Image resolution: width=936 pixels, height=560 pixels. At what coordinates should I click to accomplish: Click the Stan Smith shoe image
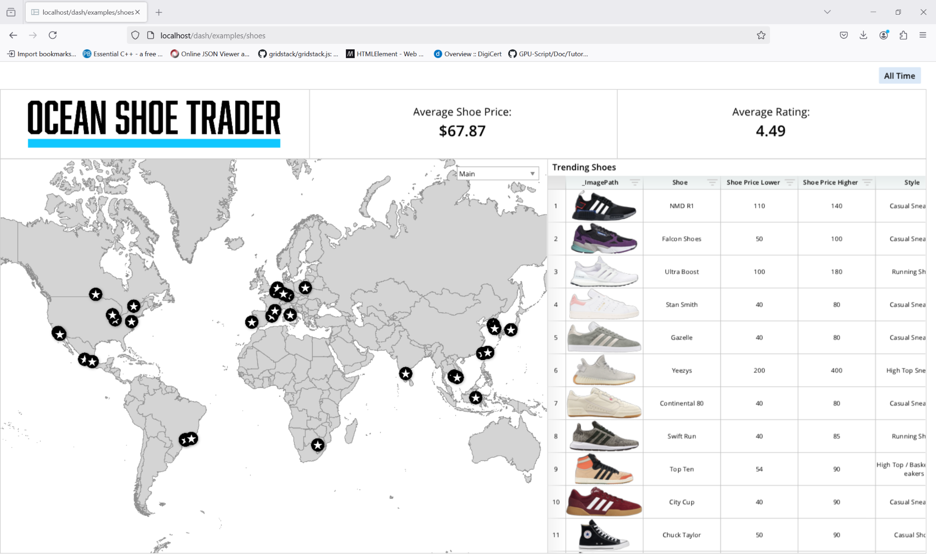pos(604,305)
